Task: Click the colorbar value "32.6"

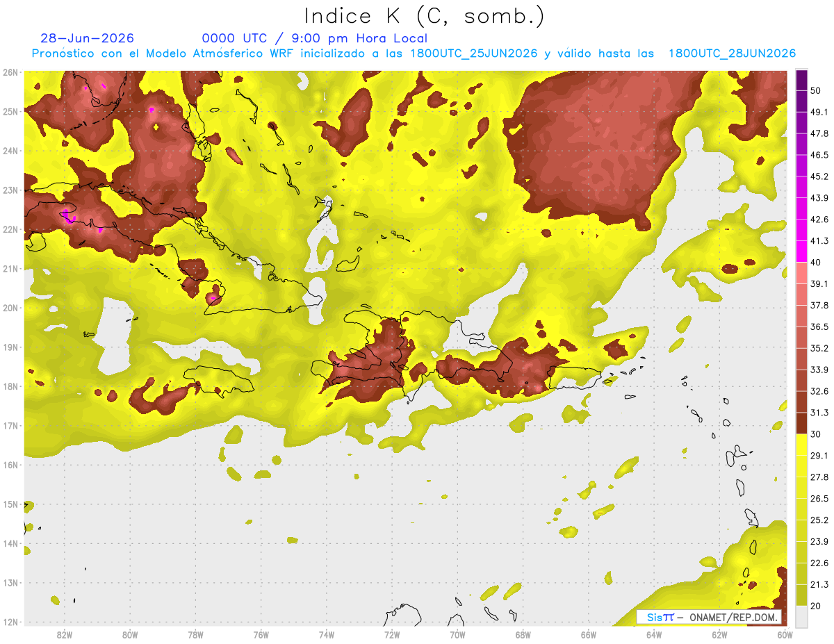Action: coord(819,392)
